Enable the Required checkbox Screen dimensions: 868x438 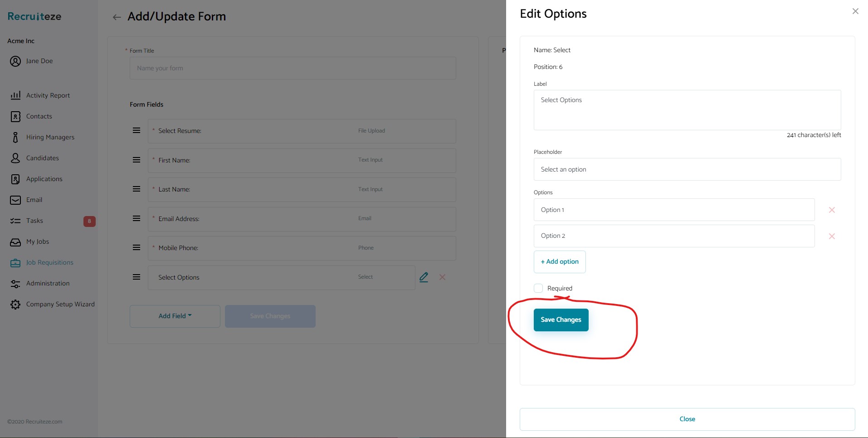pos(538,288)
